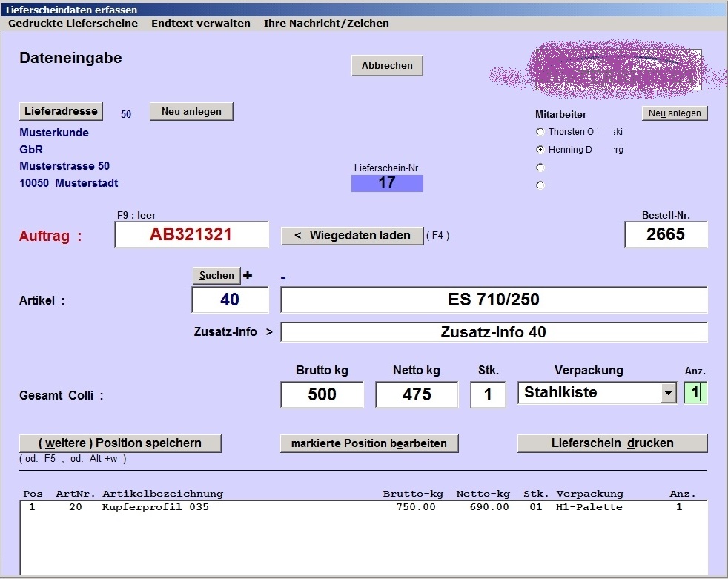Image resolution: width=728 pixels, height=579 pixels.
Task: Click Neu anlegen beside Mitarbeiter
Action: 675,113
